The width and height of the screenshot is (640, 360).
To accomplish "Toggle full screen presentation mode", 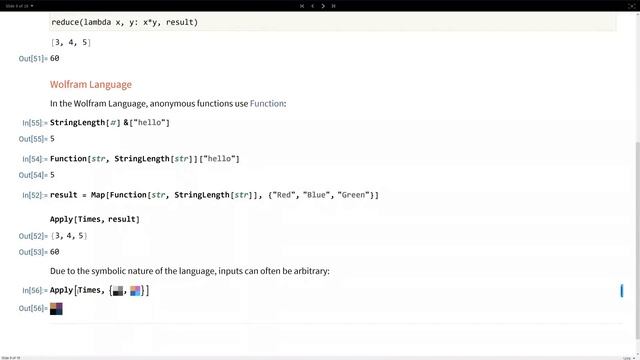I will tap(631, 6).
